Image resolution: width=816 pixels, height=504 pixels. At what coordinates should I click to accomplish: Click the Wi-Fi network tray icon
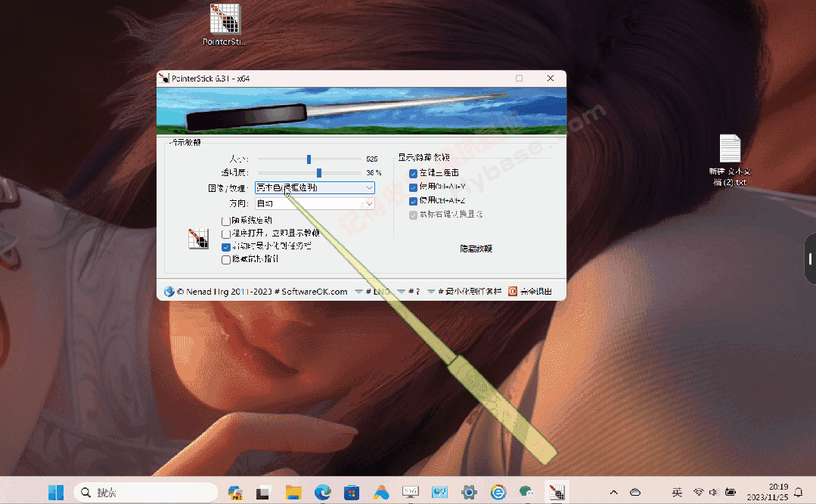(x=698, y=492)
